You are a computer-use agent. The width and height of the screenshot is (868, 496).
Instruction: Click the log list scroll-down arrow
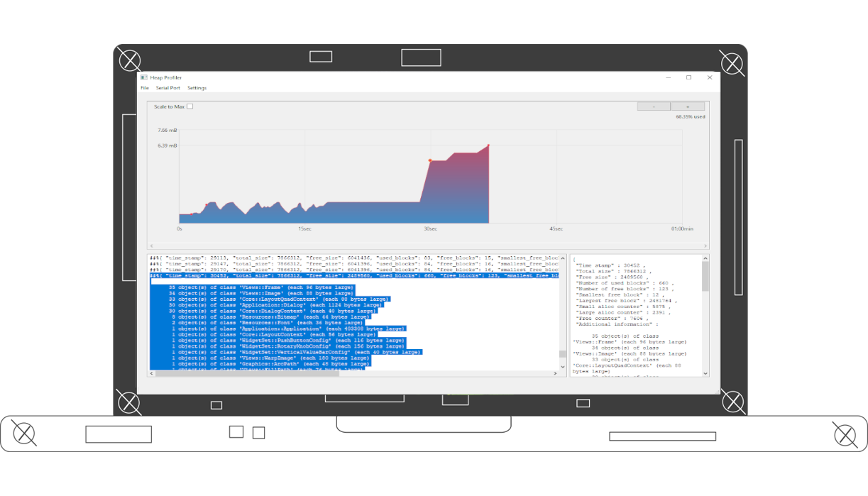(x=563, y=367)
